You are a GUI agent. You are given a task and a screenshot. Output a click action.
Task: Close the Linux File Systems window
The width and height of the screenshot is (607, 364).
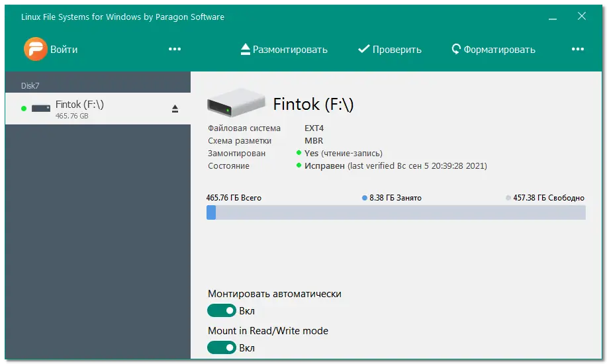click(x=581, y=17)
